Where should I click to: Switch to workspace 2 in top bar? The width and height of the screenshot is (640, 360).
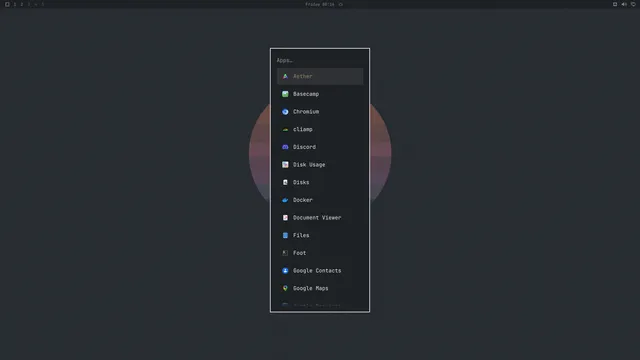[22, 4]
